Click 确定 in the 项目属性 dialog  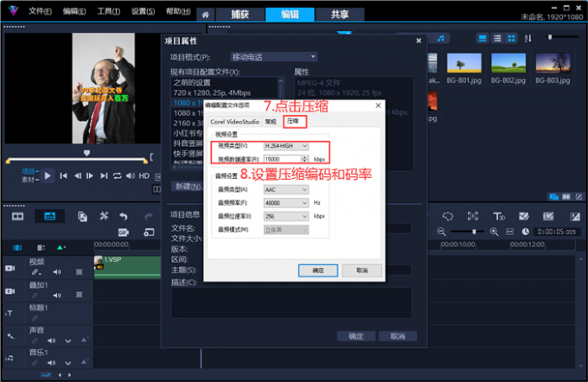(356, 336)
